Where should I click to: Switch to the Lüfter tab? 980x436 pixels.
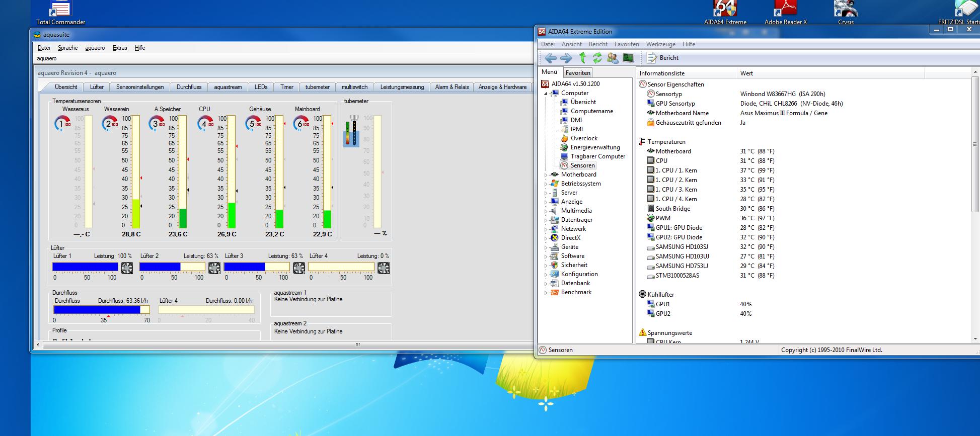(x=97, y=87)
